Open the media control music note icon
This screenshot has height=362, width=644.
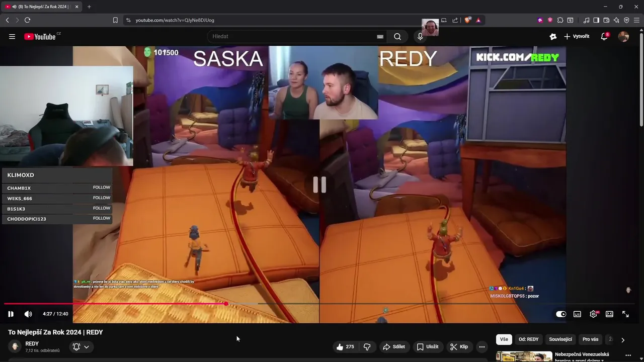point(586,20)
